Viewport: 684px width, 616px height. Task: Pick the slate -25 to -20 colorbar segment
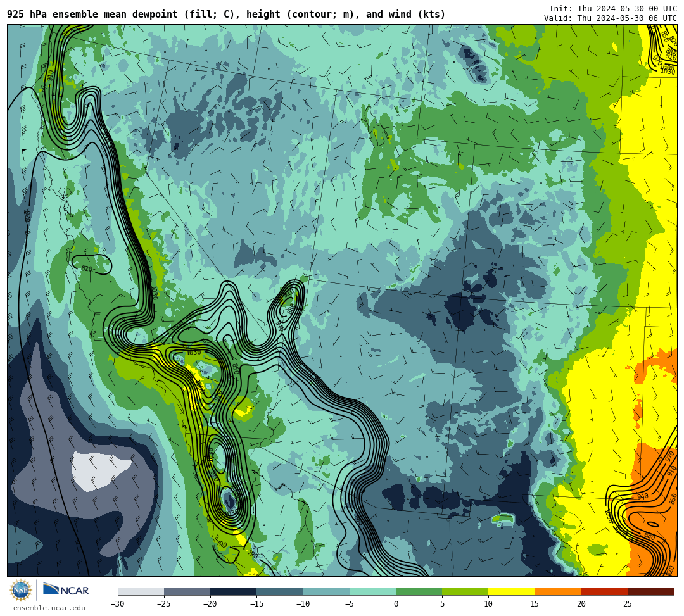point(187,591)
